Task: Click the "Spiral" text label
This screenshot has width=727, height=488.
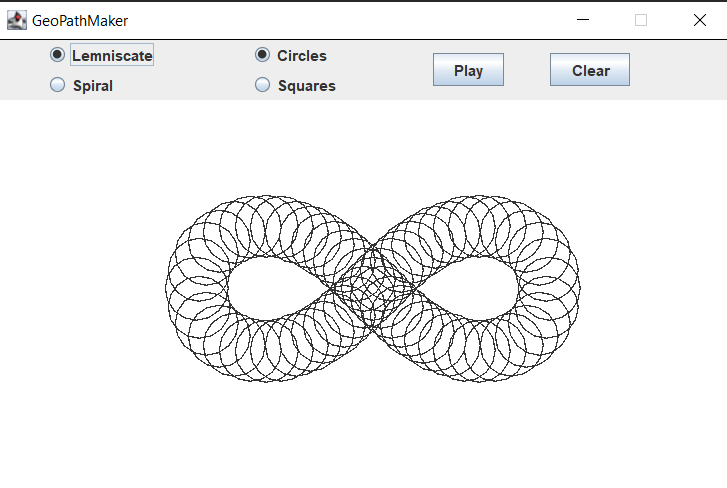Action: [93, 86]
